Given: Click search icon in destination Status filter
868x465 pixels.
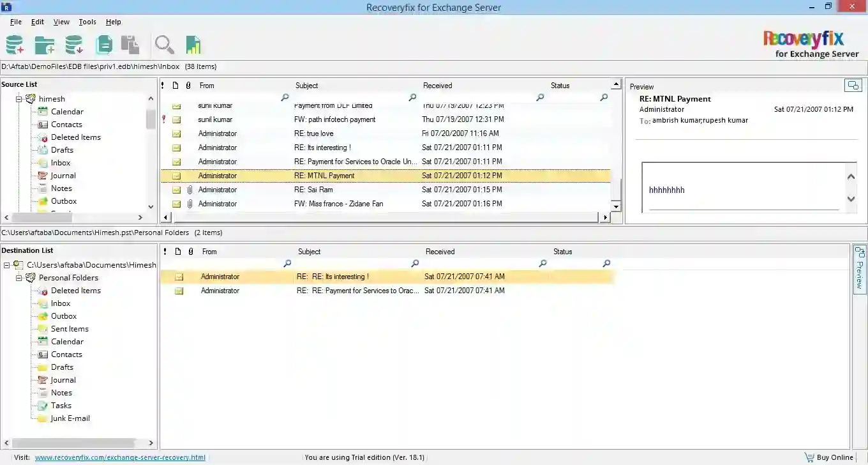Looking at the screenshot, I should click(606, 263).
